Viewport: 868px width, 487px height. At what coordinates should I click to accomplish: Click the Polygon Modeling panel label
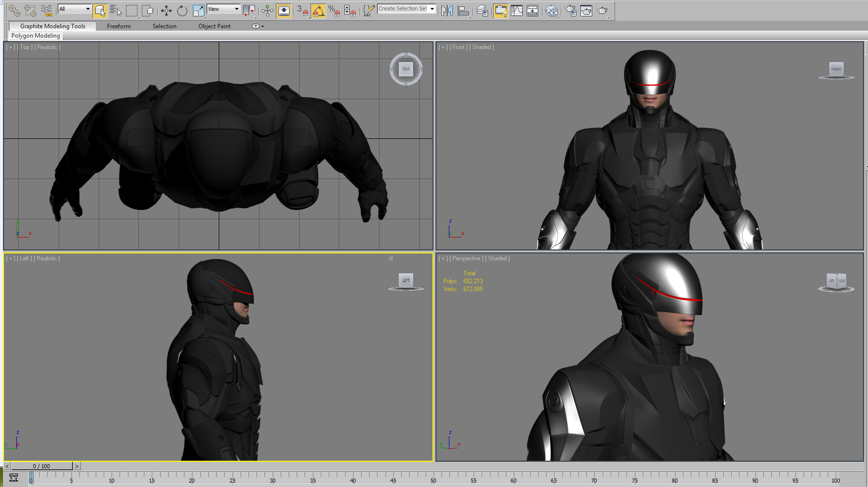click(35, 36)
